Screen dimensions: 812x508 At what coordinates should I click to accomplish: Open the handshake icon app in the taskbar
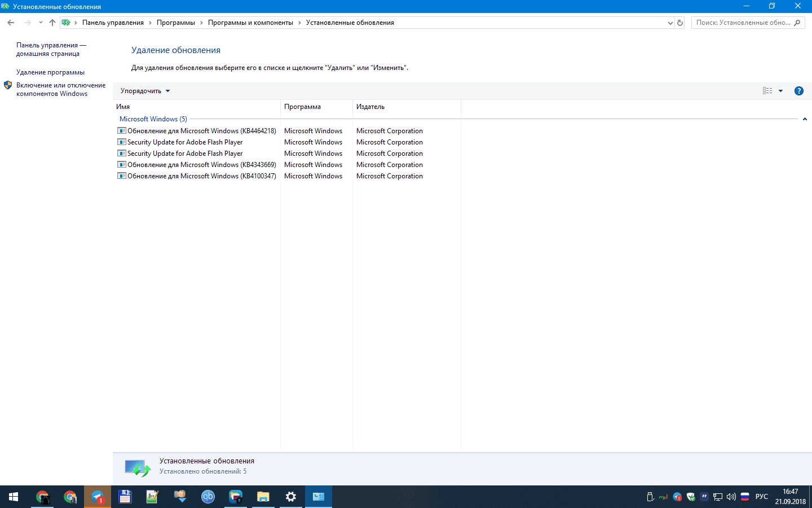(x=180, y=497)
